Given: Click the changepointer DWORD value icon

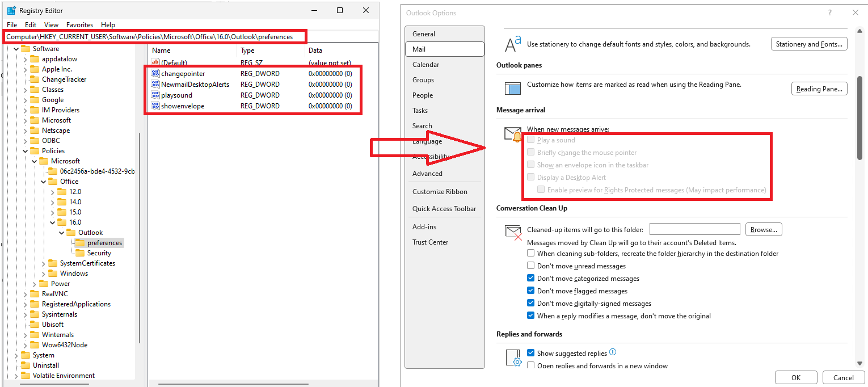Looking at the screenshot, I should click(155, 74).
